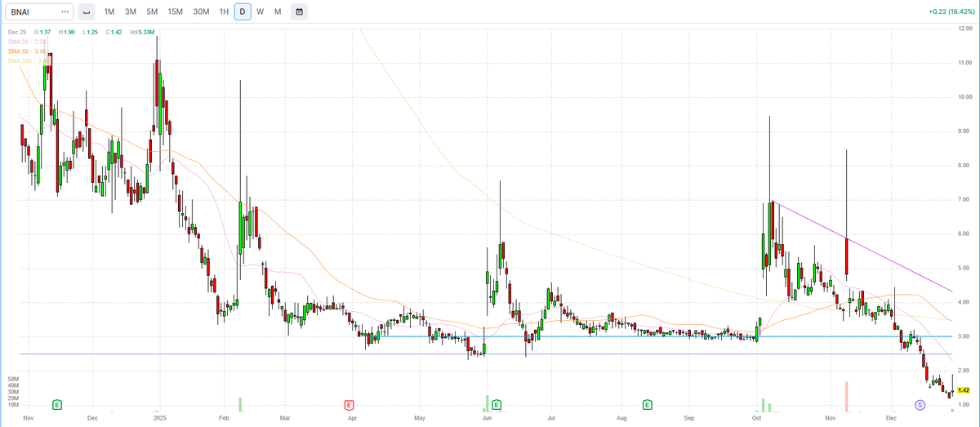Select the D daily timeframe
The width and height of the screenshot is (980, 427).
[x=242, y=12]
